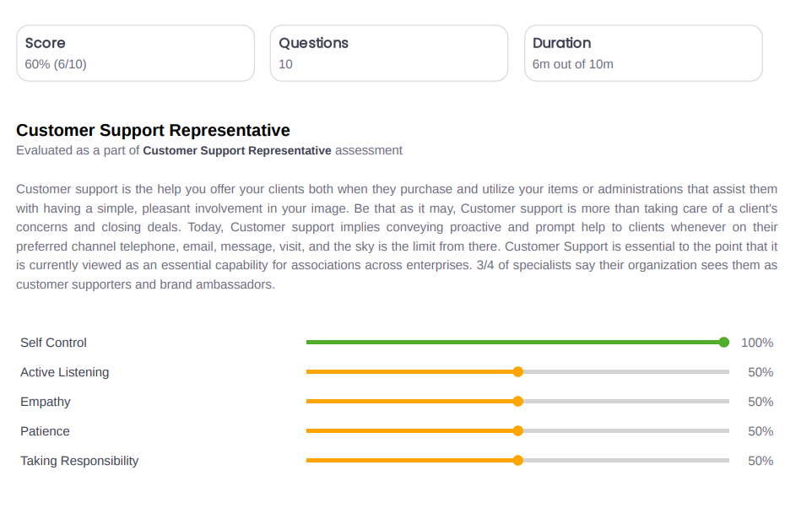This screenshot has height=519, width=812.
Task: Click the 100% value for Self Control
Action: click(757, 343)
